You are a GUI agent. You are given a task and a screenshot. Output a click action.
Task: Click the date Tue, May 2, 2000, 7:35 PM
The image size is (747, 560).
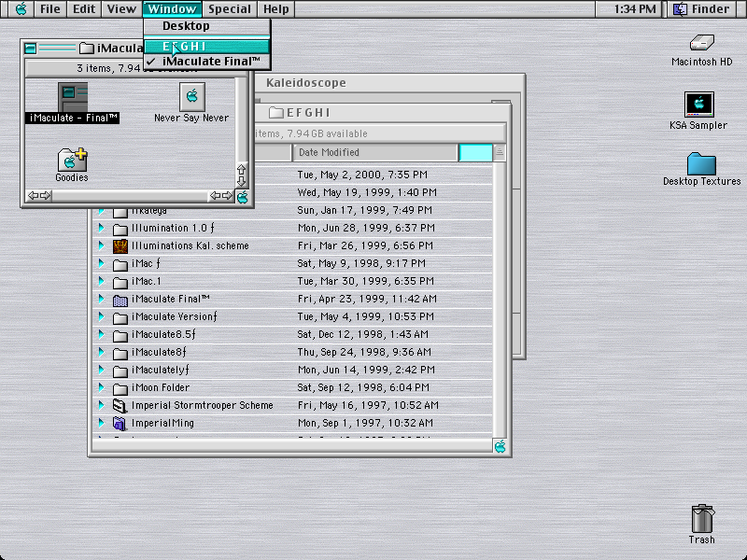(362, 175)
